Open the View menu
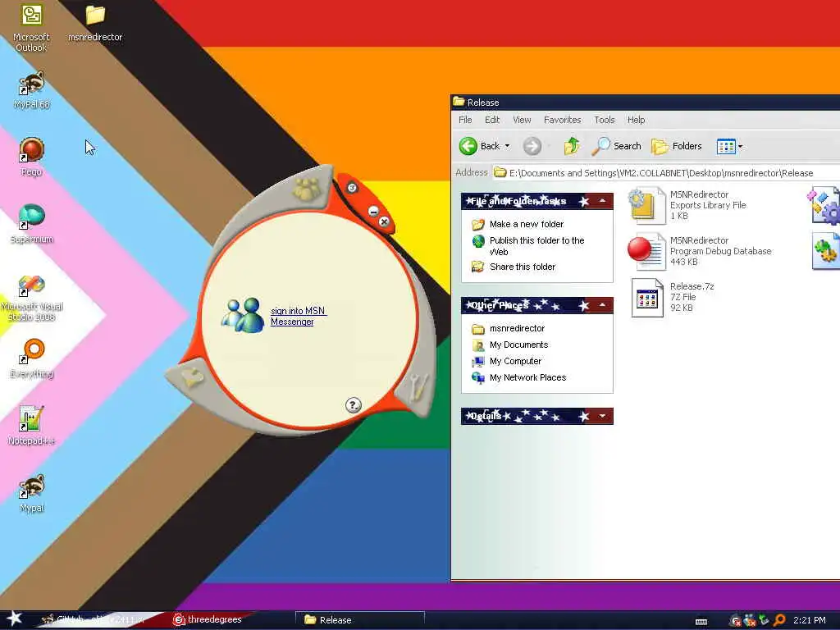The height and width of the screenshot is (630, 840). click(522, 120)
